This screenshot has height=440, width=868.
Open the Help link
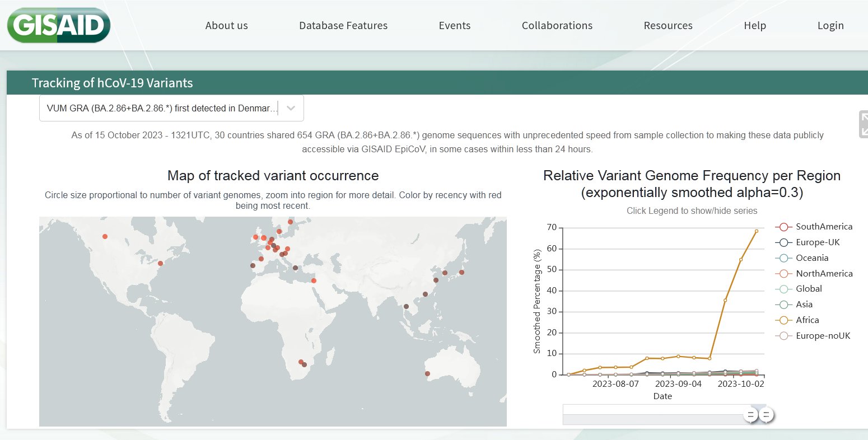(x=754, y=26)
